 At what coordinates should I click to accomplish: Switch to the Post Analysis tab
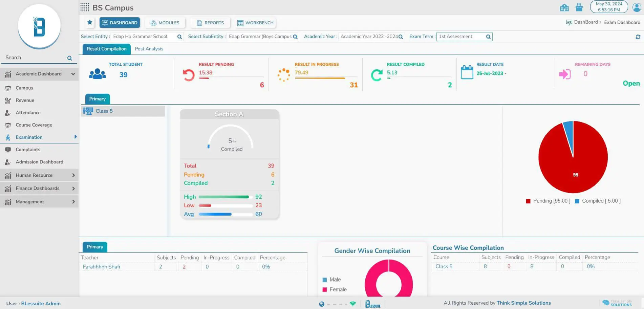click(x=149, y=49)
